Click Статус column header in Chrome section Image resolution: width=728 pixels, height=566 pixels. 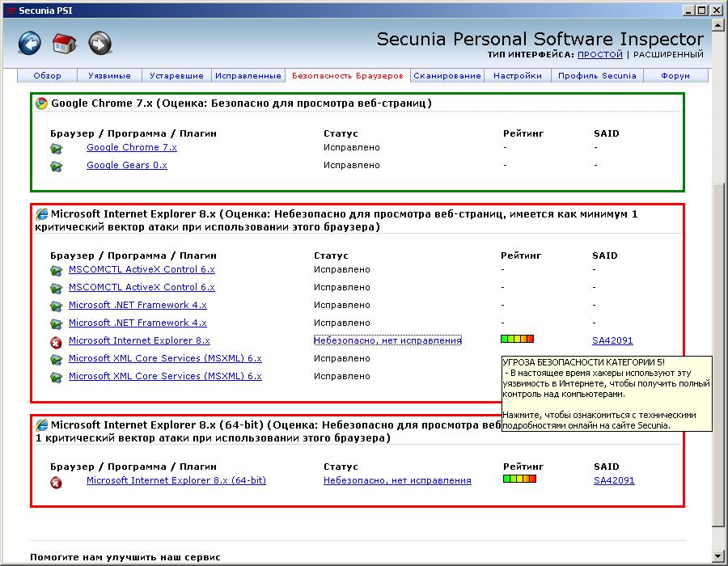tap(341, 133)
